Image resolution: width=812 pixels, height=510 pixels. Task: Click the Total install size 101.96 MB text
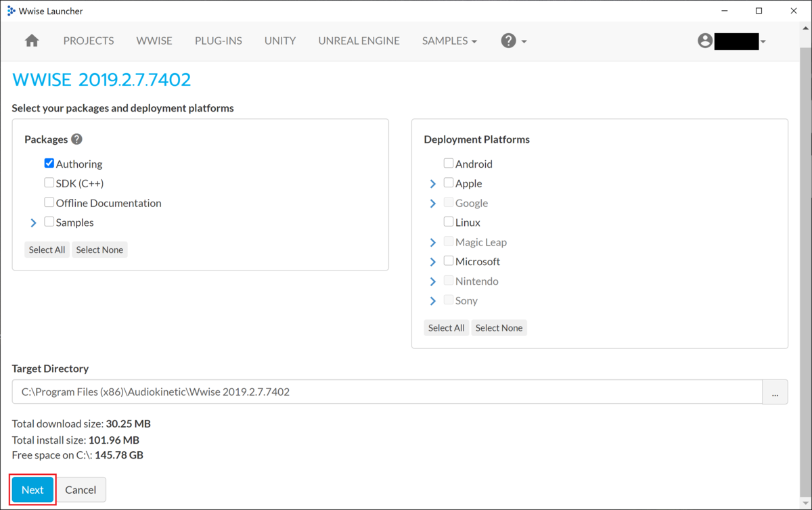(x=76, y=440)
